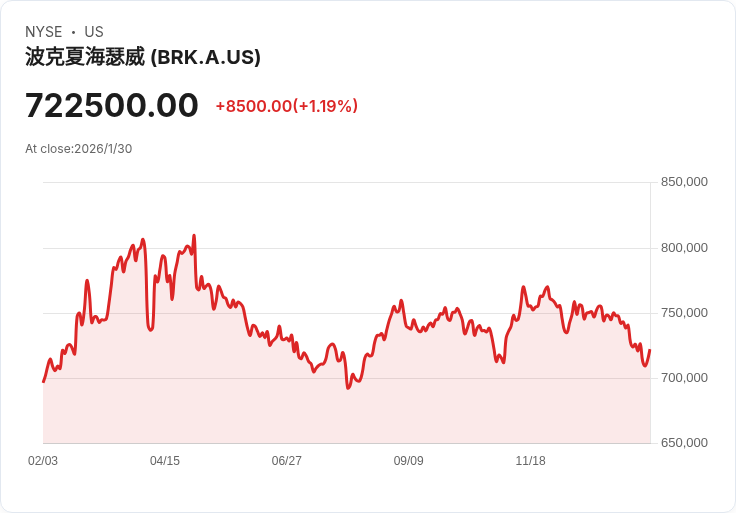Click the 09/09 date on the x-axis
The image size is (736, 513).
click(408, 461)
